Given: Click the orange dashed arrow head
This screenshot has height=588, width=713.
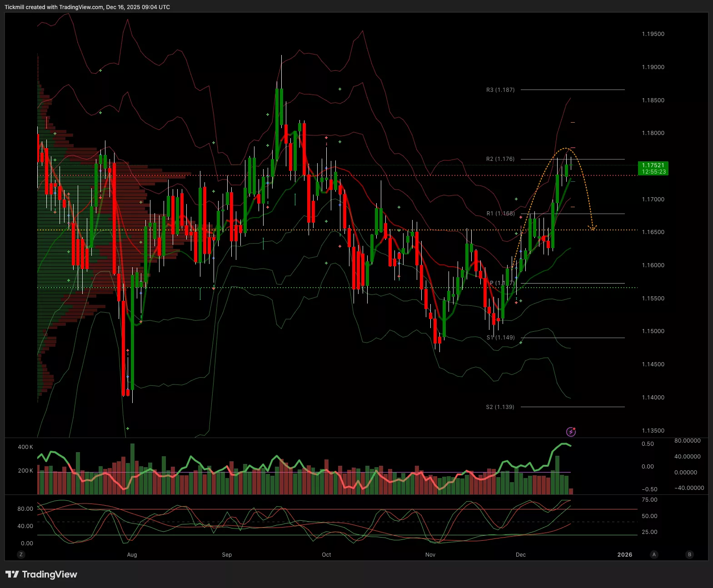Looking at the screenshot, I should pos(592,227).
